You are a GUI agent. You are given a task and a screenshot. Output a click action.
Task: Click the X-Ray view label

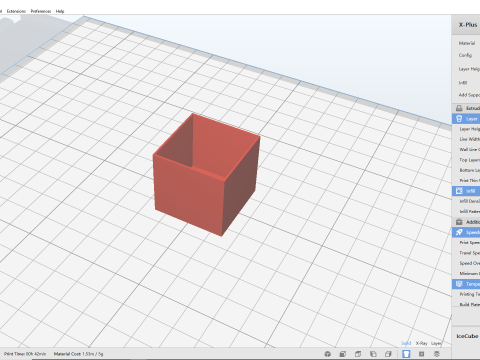[421, 343]
